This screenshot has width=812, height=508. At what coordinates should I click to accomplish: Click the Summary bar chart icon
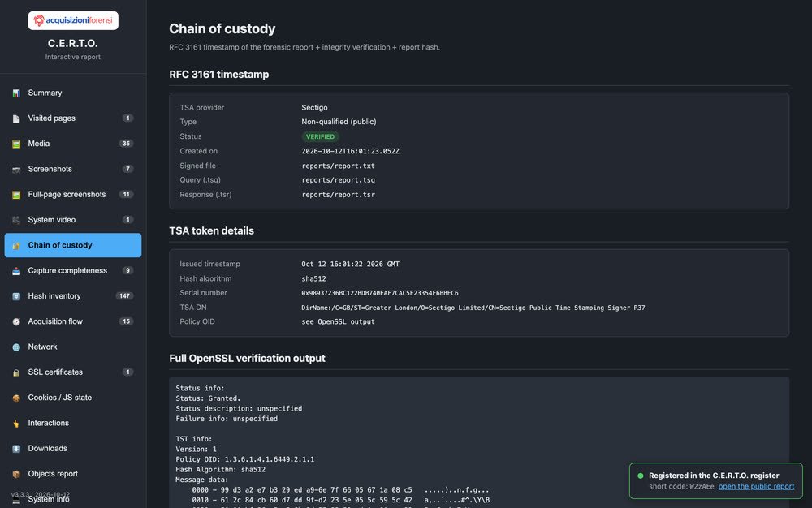tap(16, 93)
